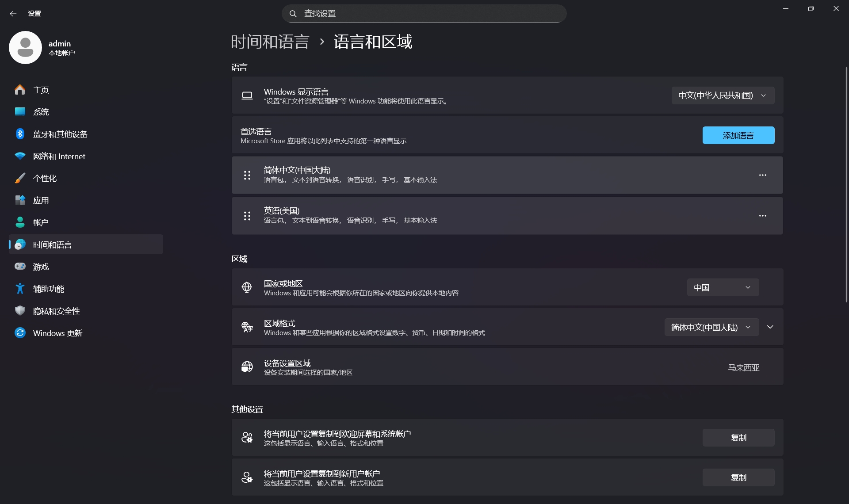
Task: Click the 查找设置 search box
Action: click(x=424, y=14)
